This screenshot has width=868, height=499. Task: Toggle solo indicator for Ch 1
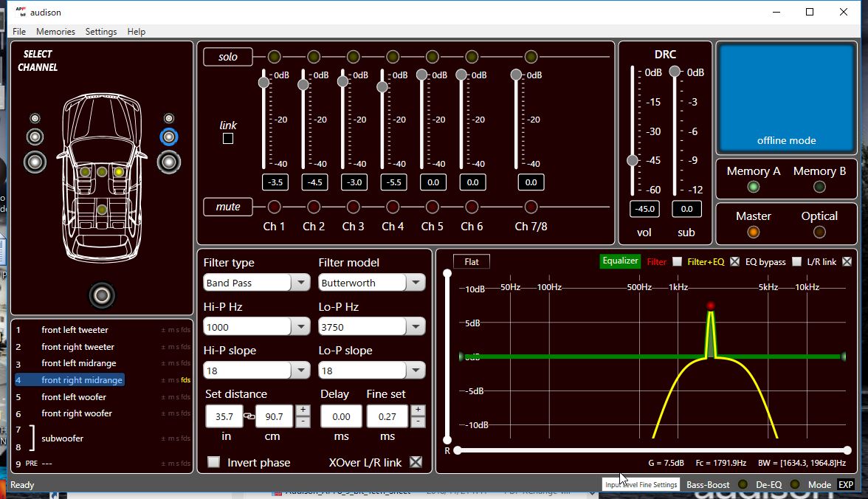[x=274, y=57]
